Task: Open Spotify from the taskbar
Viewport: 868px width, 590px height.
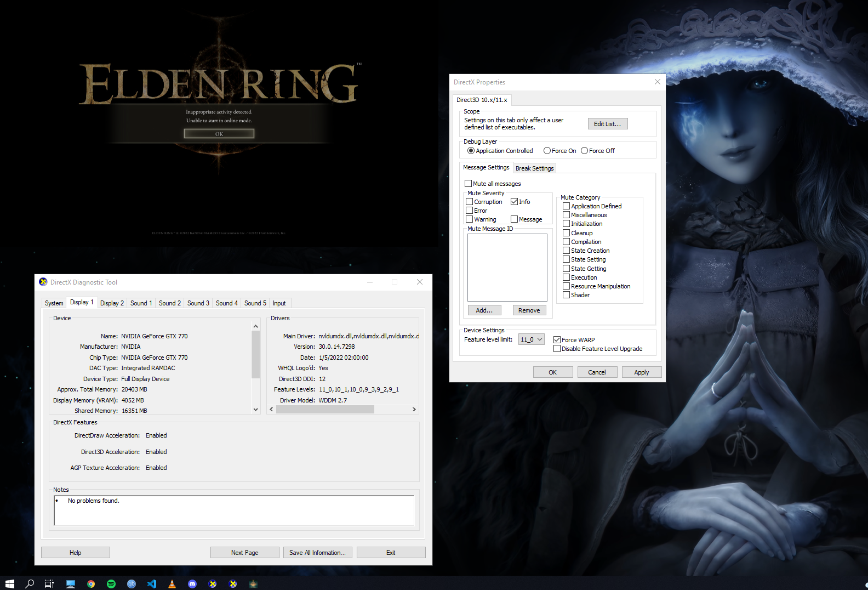Action: pos(111,584)
